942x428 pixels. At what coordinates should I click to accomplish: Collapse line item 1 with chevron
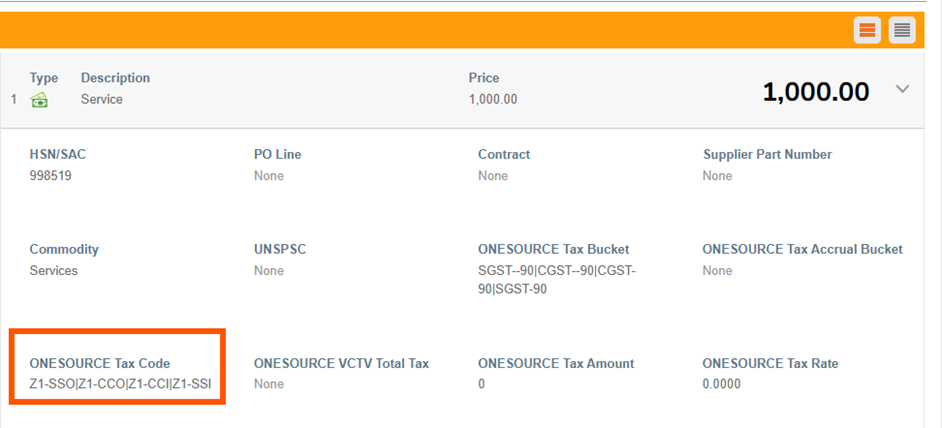tap(902, 89)
